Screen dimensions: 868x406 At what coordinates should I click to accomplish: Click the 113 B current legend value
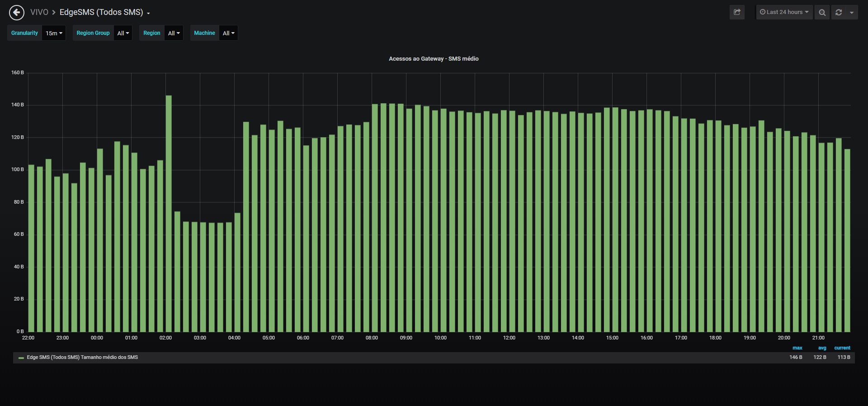[844, 358]
